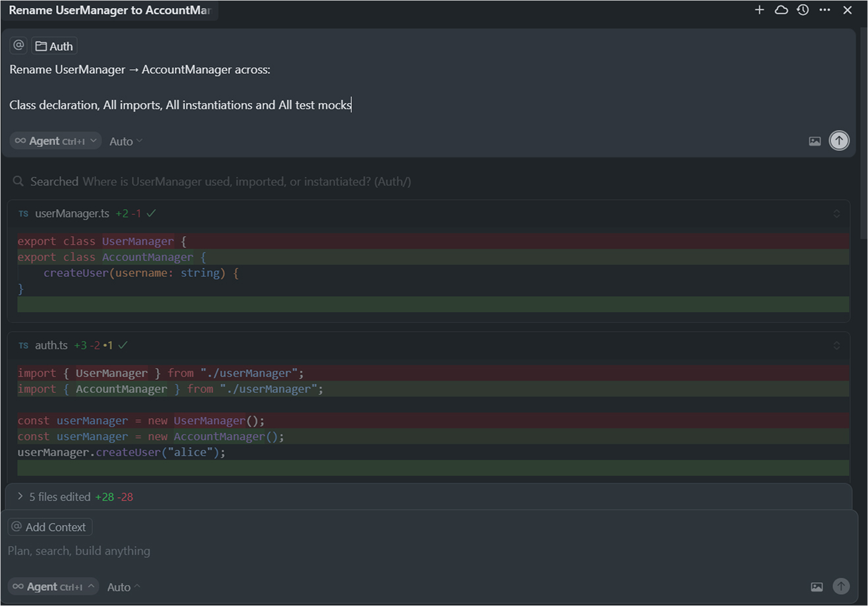Viewport: 868px width, 606px height.
Task: Click the @ mention icon in top prompt
Action: [x=18, y=45]
